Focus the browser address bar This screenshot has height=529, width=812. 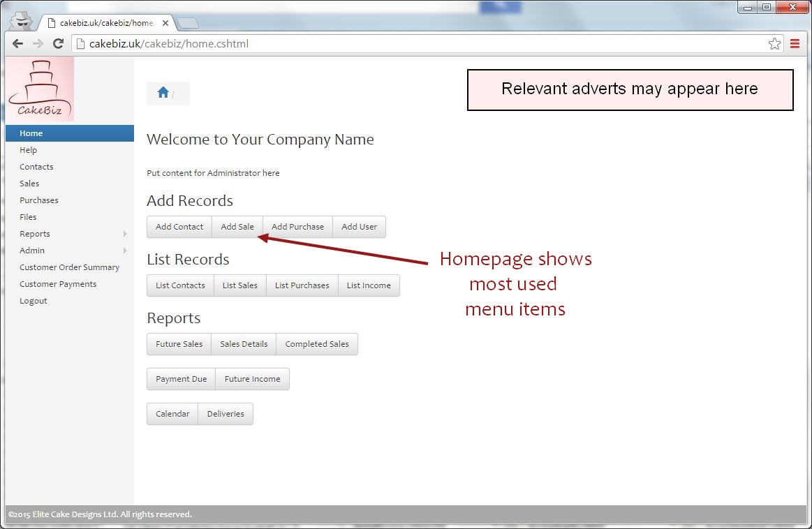point(419,44)
